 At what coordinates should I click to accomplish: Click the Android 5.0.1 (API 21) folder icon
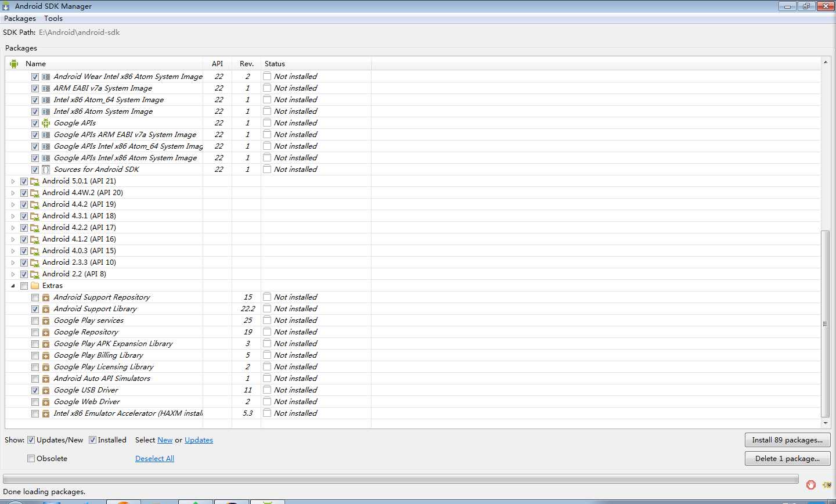35,181
